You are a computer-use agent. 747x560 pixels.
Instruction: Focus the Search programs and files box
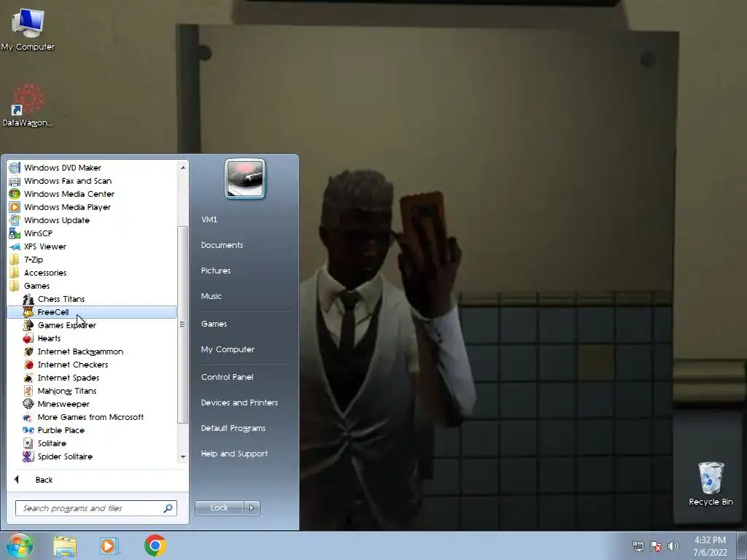(x=96, y=508)
